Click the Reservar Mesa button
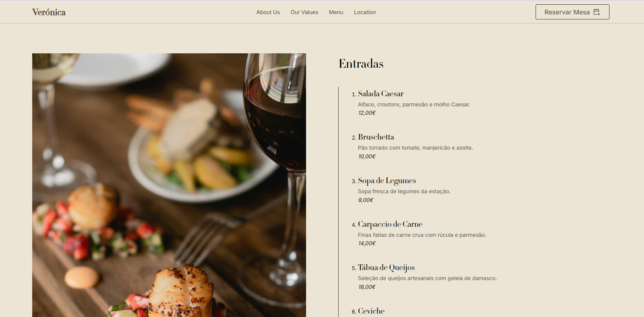This screenshot has height=317, width=644. tap(572, 12)
